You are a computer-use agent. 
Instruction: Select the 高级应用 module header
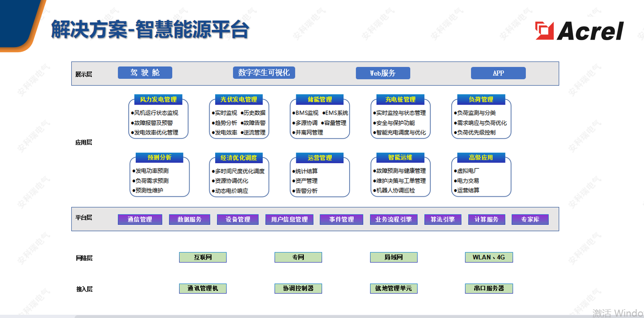(481, 158)
